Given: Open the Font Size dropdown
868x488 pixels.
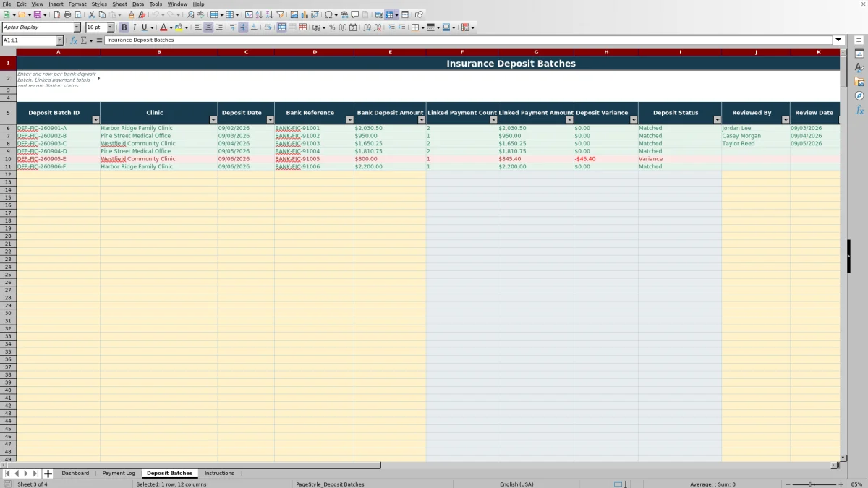Looking at the screenshot, I should (110, 27).
